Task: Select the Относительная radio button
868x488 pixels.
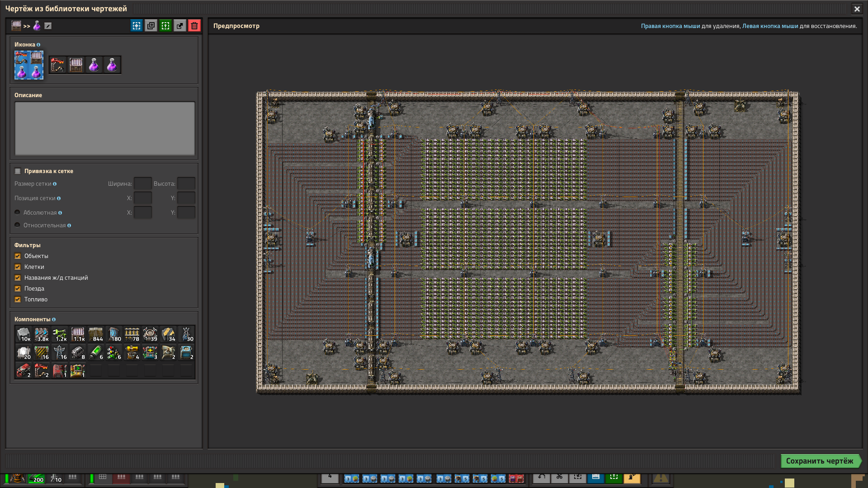Action: [x=17, y=225]
